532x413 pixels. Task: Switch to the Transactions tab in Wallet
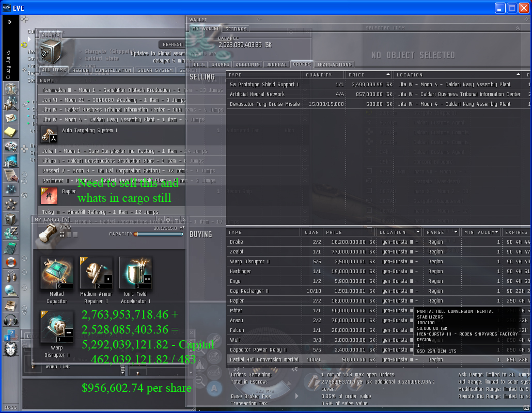[334, 65]
